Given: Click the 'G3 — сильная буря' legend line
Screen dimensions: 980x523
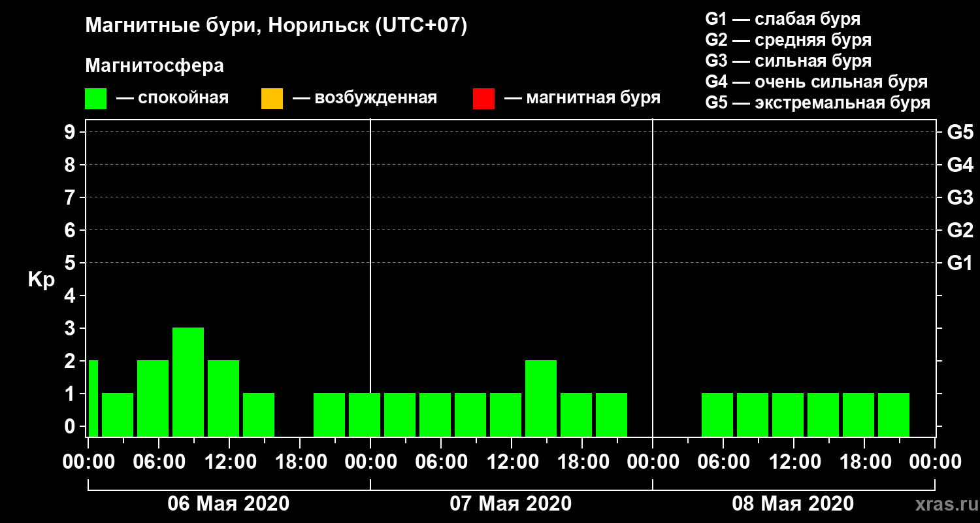Looking at the screenshot, I should click(x=788, y=61).
